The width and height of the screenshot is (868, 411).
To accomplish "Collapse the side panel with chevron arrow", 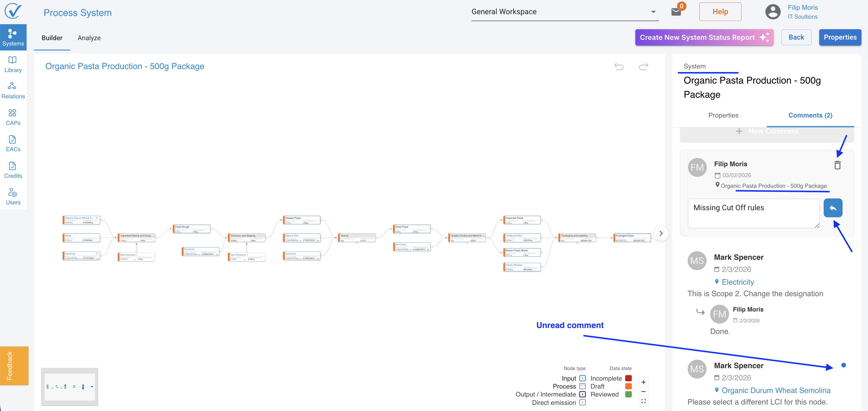I will [x=661, y=233].
